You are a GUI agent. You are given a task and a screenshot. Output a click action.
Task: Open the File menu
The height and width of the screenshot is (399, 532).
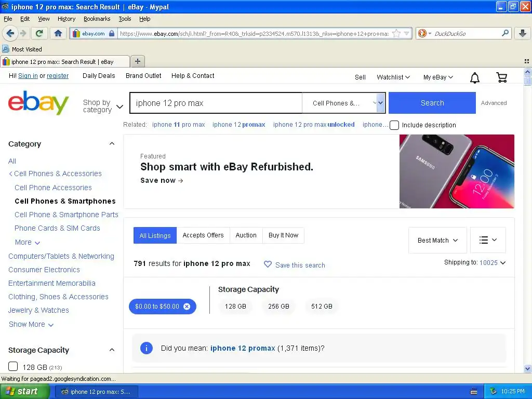click(x=8, y=19)
